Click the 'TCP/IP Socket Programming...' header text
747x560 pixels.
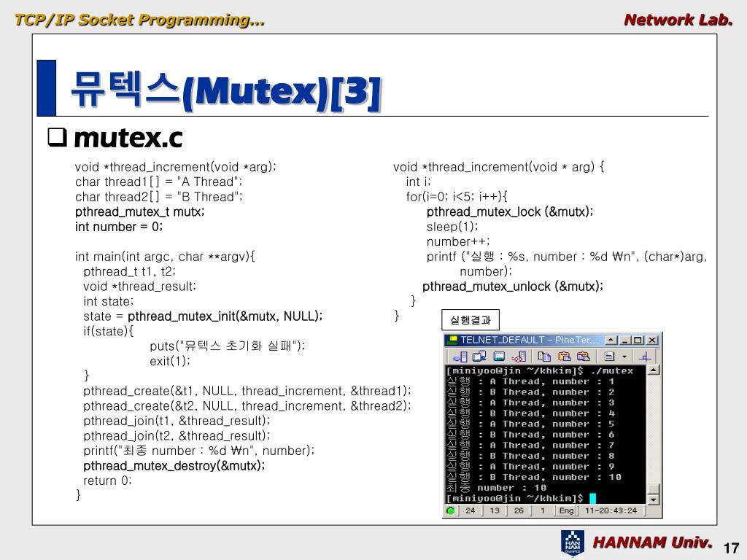(x=139, y=20)
